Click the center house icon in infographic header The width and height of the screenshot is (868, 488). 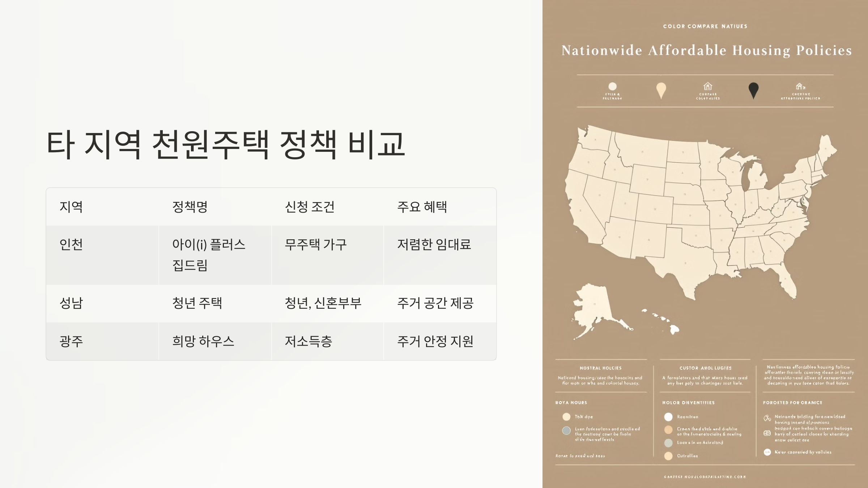[x=708, y=86]
